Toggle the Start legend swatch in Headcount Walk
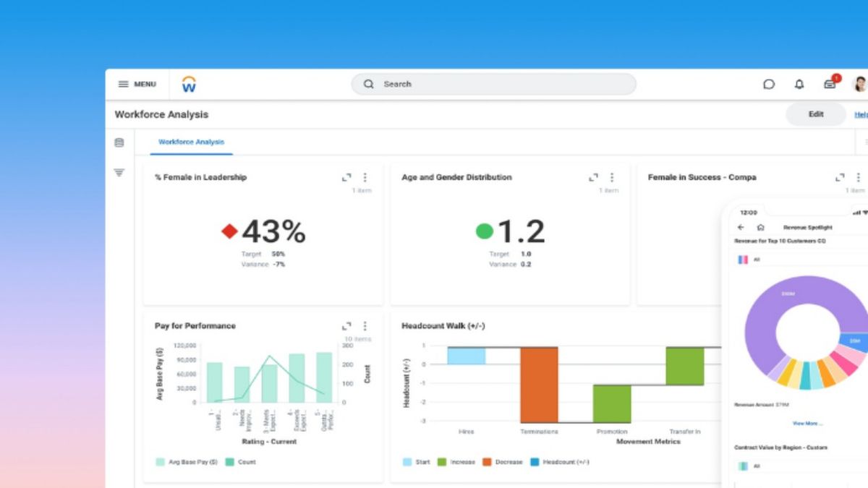 pyautogui.click(x=407, y=462)
